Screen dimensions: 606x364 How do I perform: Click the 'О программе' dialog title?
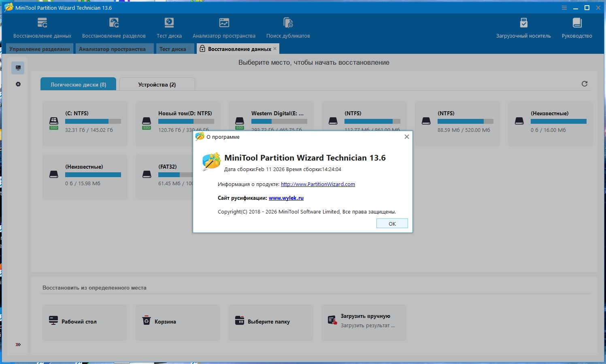[223, 137]
